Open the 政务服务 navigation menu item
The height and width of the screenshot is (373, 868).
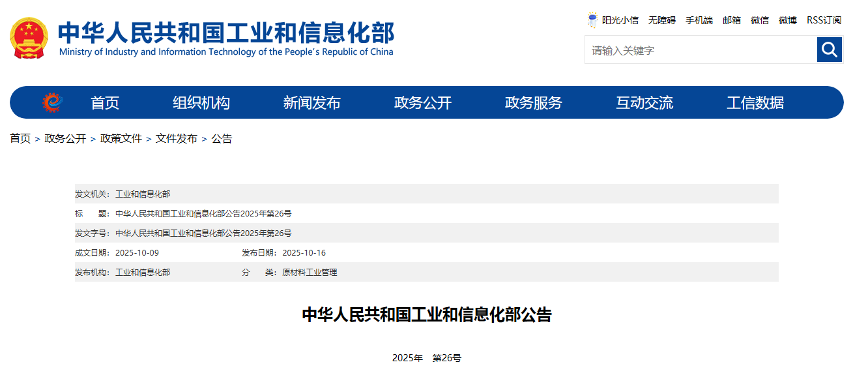534,102
